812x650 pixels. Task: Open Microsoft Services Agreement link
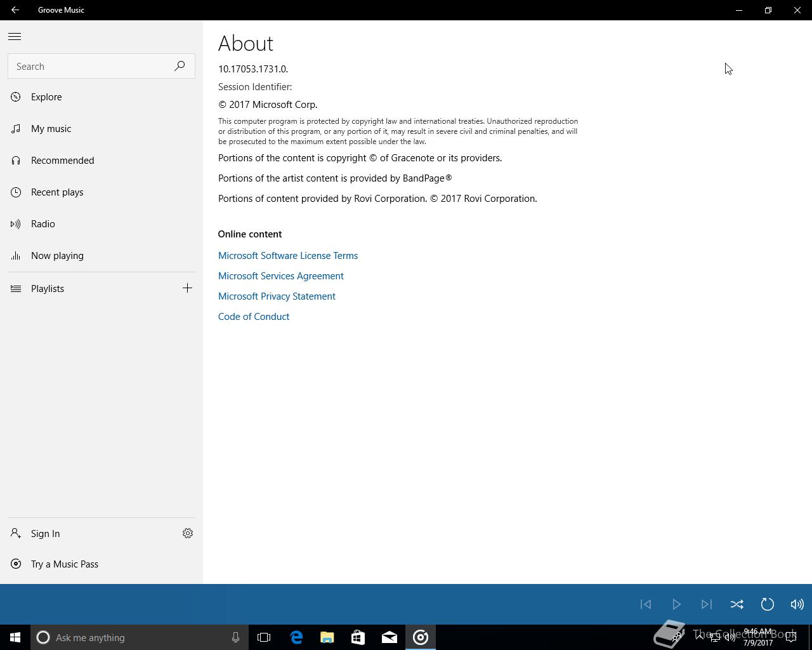[x=281, y=276]
